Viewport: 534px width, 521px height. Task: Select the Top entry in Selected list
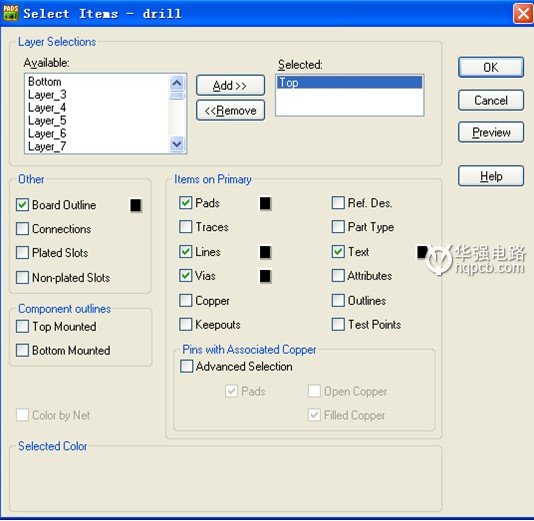coord(349,82)
